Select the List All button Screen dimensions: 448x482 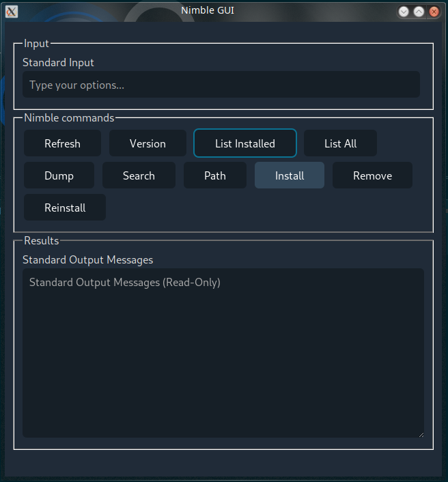[x=340, y=143]
